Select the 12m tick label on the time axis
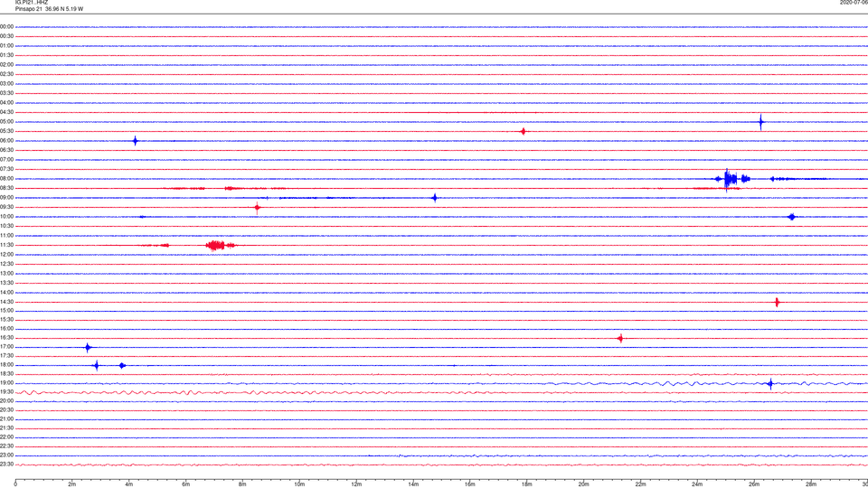868x488 pixels. [x=356, y=484]
